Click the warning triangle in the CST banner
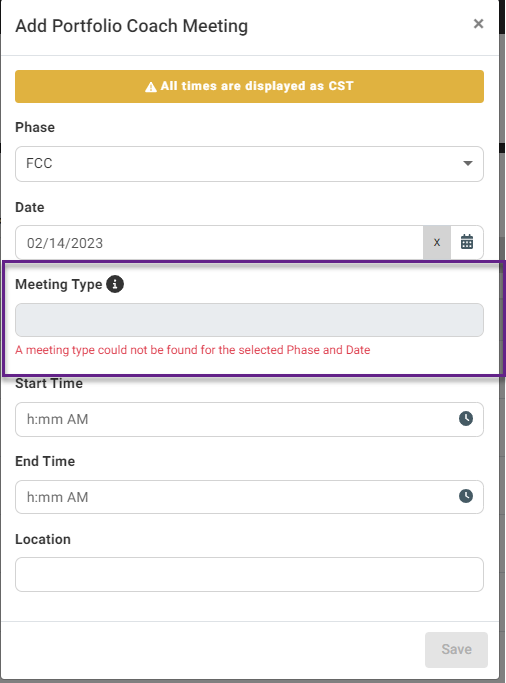The height and width of the screenshot is (683, 506). point(151,87)
